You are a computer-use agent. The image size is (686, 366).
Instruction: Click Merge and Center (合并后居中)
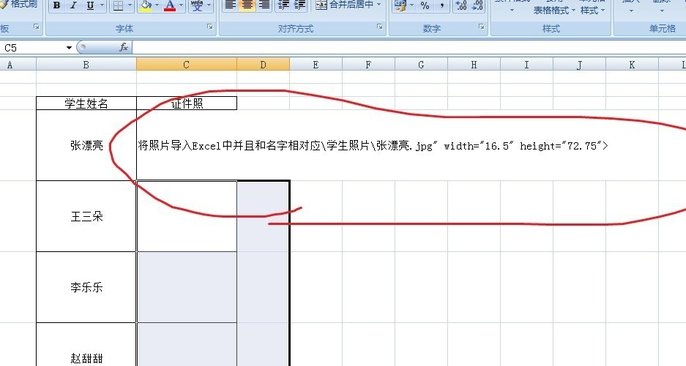(x=344, y=5)
